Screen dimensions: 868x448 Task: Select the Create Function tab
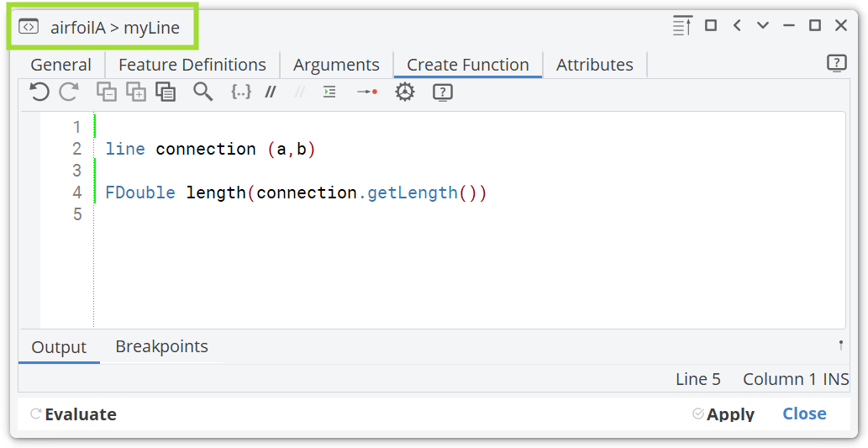pos(468,65)
